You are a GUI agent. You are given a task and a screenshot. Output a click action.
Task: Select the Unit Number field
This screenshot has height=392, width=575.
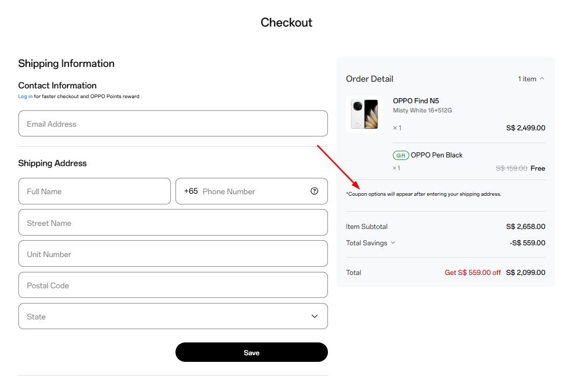point(173,253)
